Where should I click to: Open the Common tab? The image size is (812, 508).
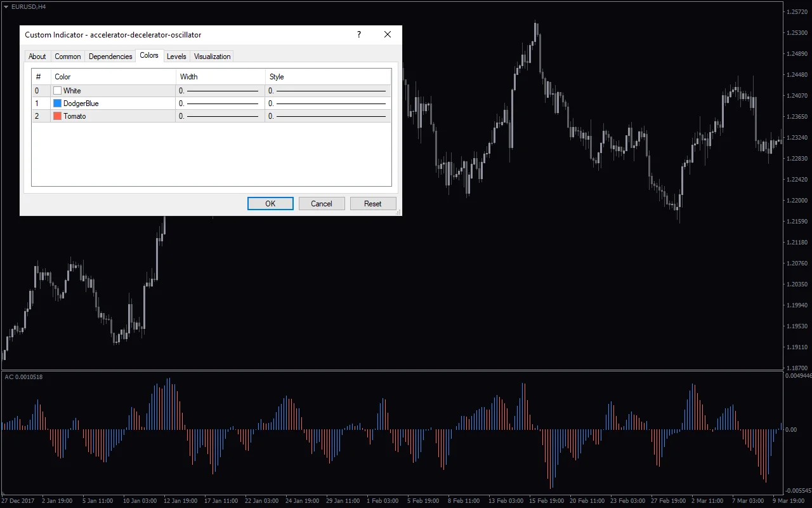click(x=67, y=56)
